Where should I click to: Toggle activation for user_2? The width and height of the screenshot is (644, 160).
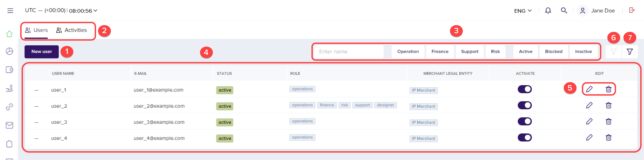[x=525, y=105]
